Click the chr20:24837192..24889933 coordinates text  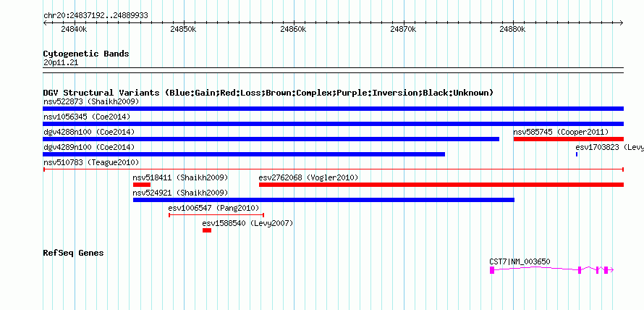[96, 16]
